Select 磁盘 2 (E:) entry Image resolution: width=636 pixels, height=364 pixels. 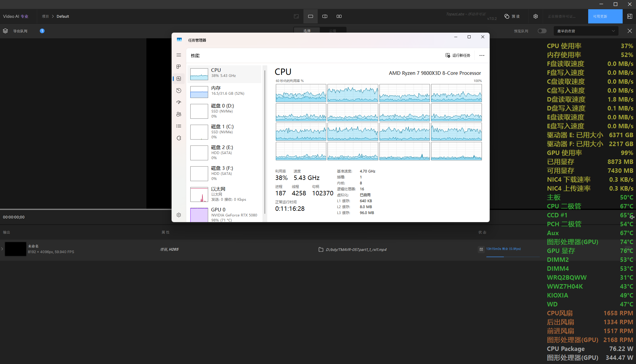point(225,153)
